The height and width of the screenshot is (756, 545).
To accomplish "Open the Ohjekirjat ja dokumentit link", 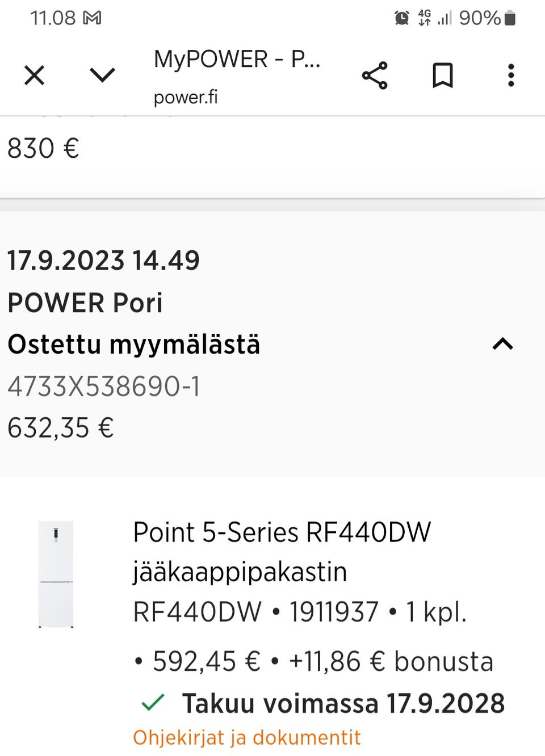I will 246,737.
